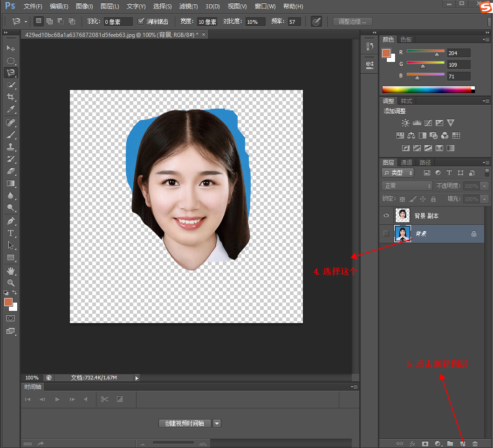This screenshot has height=448, width=493.
Task: Select the Zoom tool
Action: 10,283
